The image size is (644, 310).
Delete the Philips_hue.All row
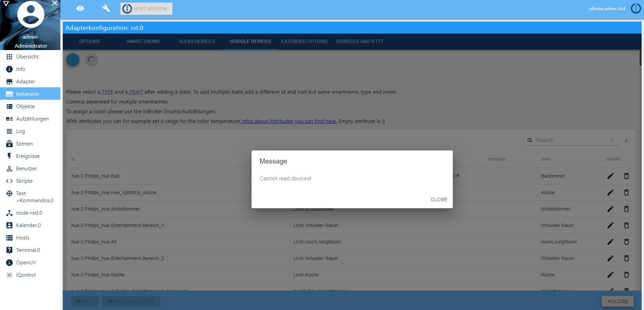click(626, 242)
